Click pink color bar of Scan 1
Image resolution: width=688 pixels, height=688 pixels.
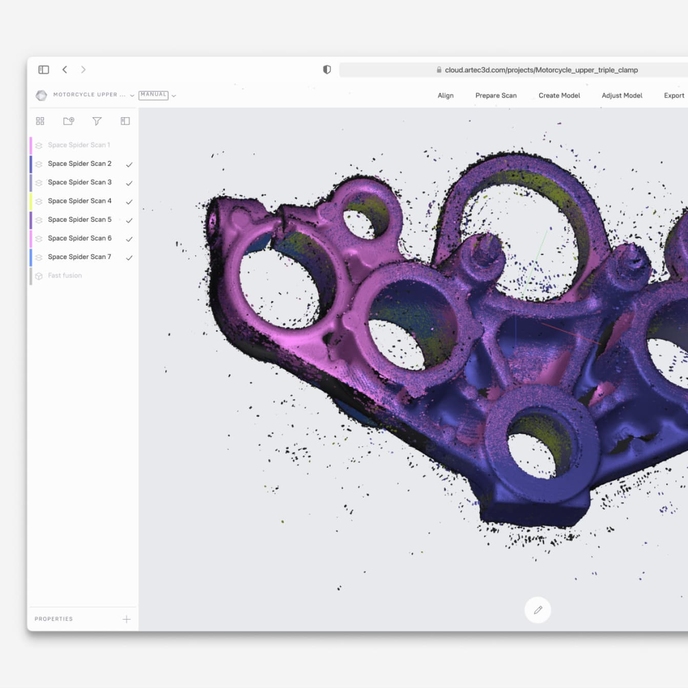[x=31, y=145]
